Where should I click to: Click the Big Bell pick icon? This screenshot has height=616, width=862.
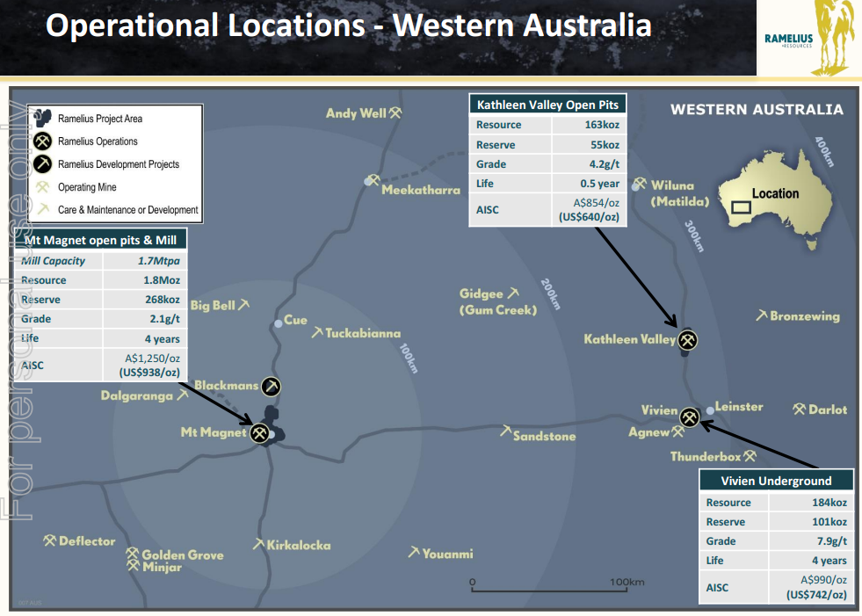click(x=244, y=303)
